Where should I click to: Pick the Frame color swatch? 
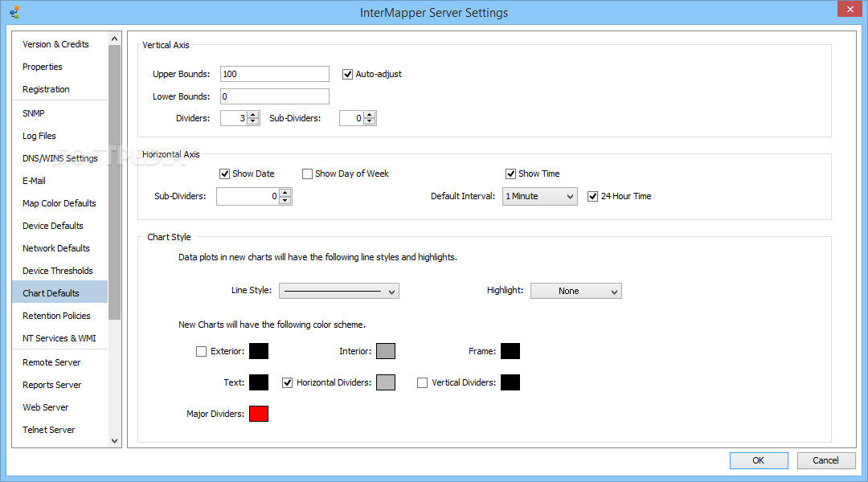(x=510, y=351)
